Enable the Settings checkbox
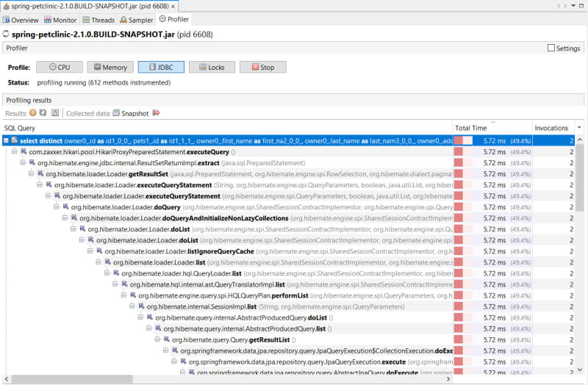 [551, 48]
